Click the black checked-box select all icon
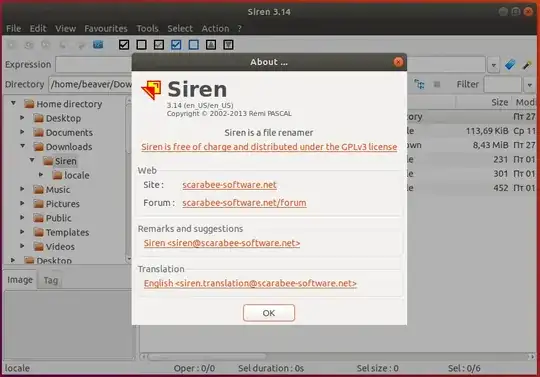Viewport: 540px width, 377px height. pos(124,44)
